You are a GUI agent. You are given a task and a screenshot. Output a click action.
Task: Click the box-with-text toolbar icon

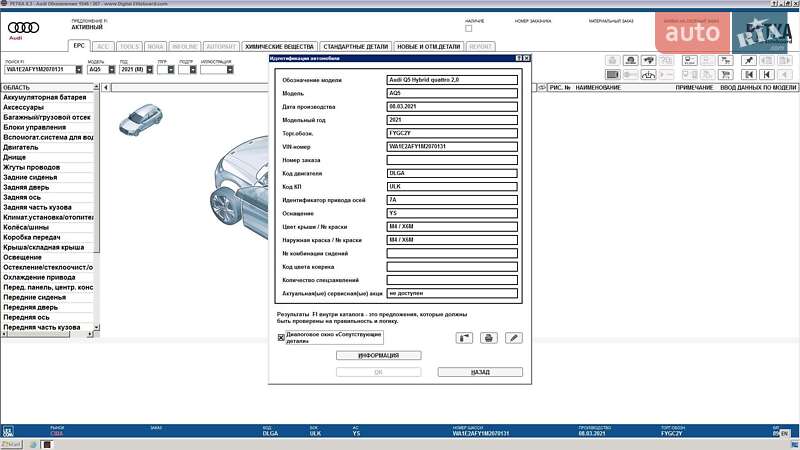coord(689,61)
